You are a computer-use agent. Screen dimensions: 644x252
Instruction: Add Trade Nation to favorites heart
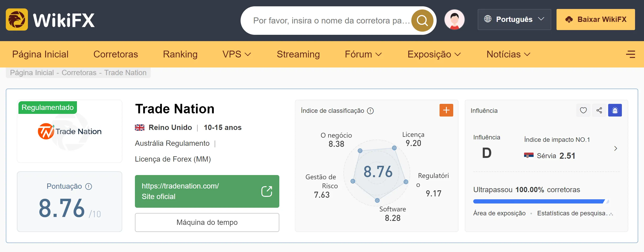click(583, 110)
